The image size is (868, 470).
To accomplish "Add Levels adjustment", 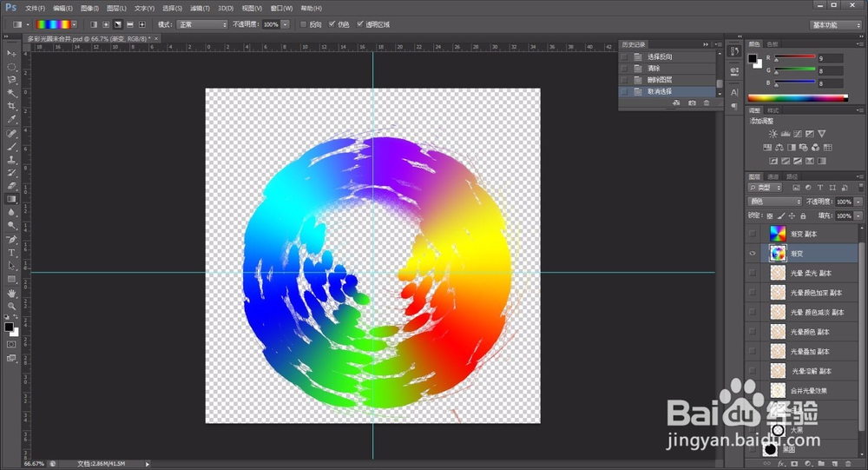I will pyautogui.click(x=786, y=134).
